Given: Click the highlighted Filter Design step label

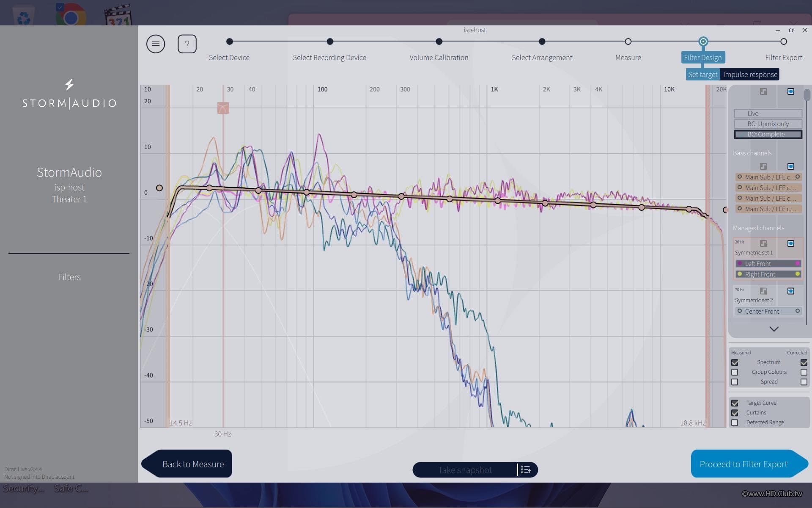Looking at the screenshot, I should 703,57.
